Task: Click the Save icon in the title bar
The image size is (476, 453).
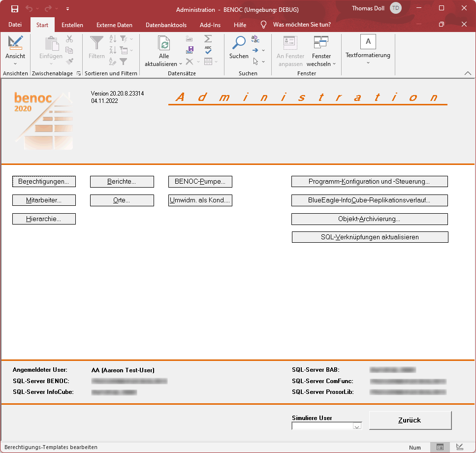Action: pyautogui.click(x=15, y=9)
